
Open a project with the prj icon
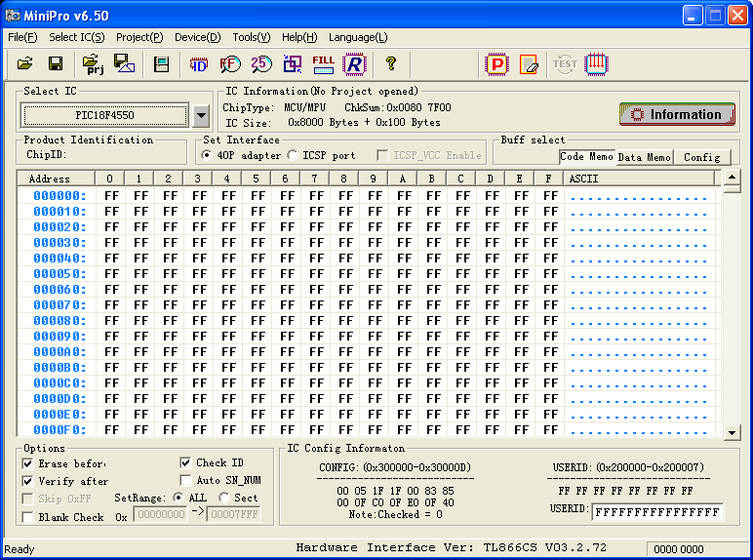[x=94, y=64]
